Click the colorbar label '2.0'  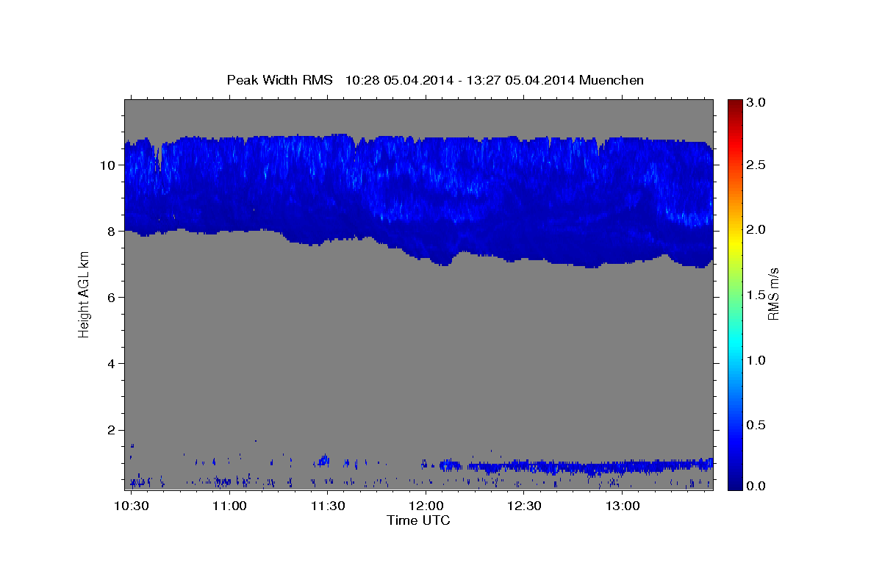tap(757, 230)
